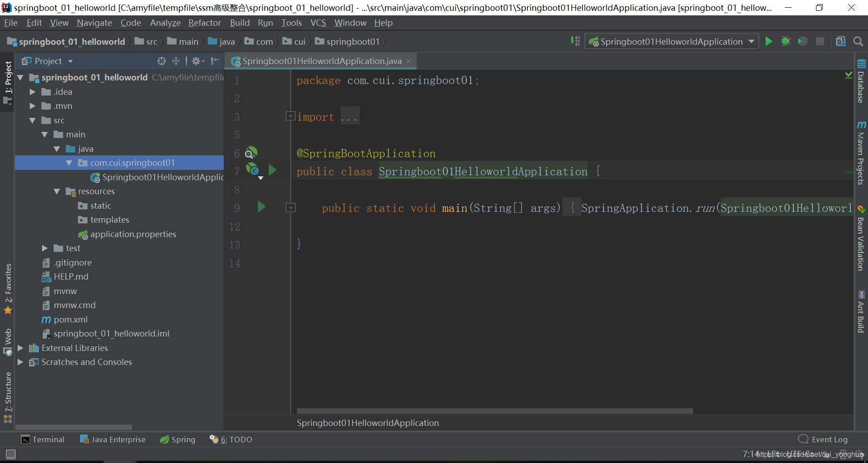Expand folded import block on line 3

pyautogui.click(x=290, y=117)
